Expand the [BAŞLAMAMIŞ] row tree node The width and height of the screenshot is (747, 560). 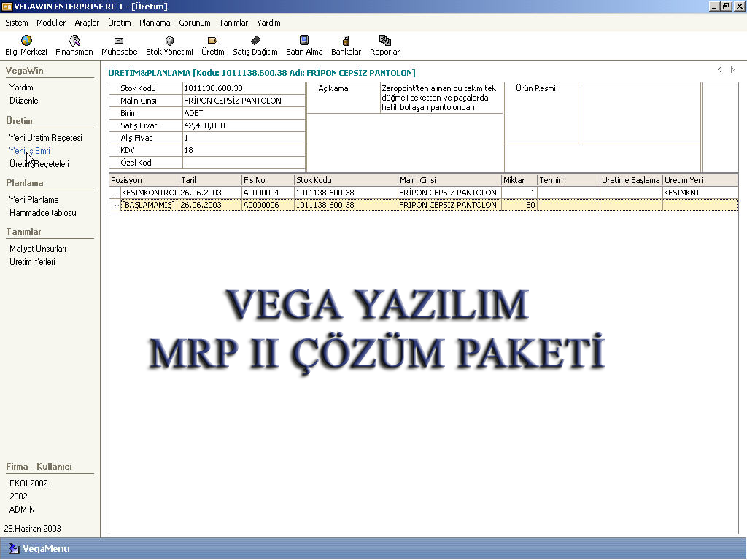[116, 205]
